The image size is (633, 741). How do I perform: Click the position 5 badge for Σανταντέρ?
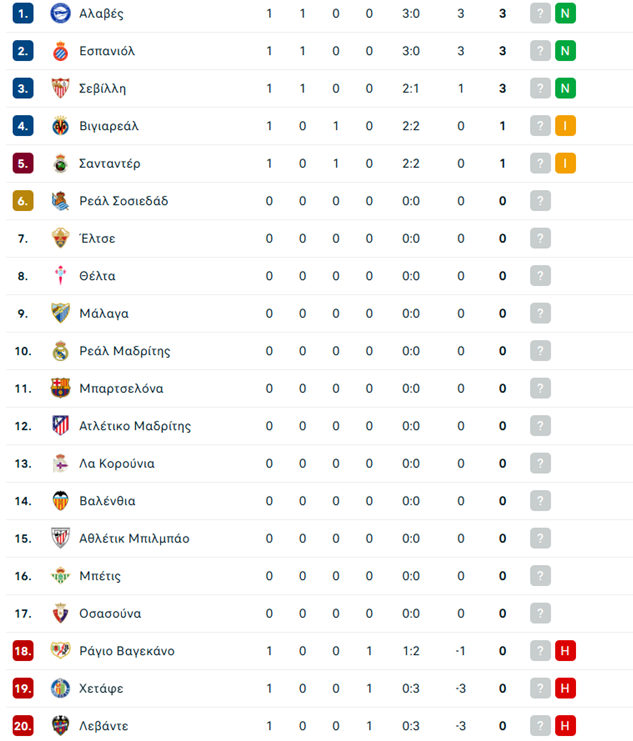click(x=23, y=164)
